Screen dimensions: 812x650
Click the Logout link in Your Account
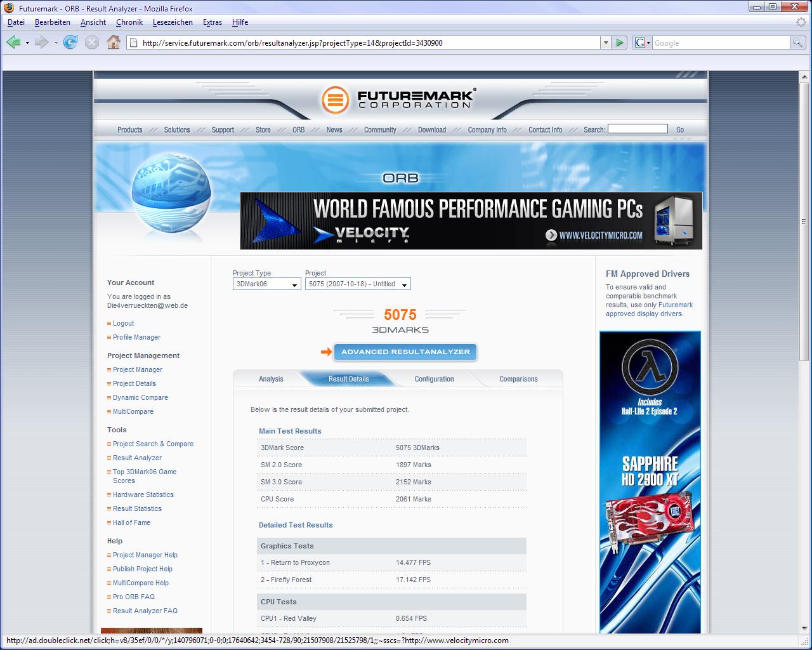124,323
